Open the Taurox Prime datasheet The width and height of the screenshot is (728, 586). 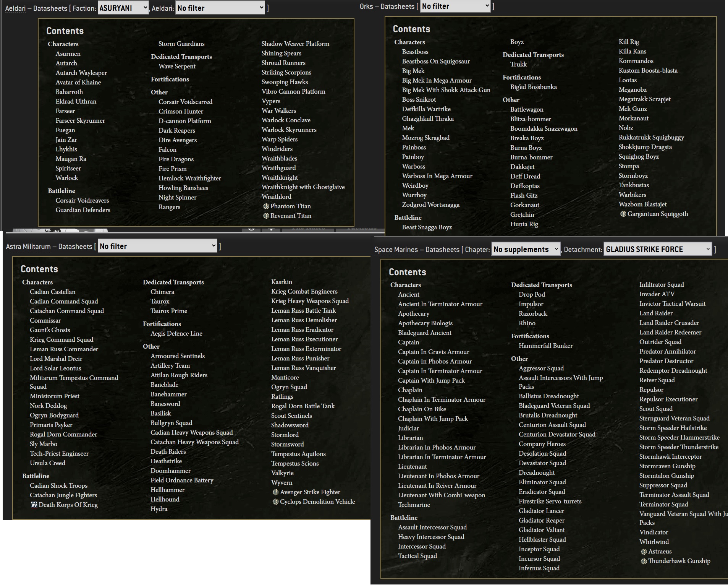169,311
